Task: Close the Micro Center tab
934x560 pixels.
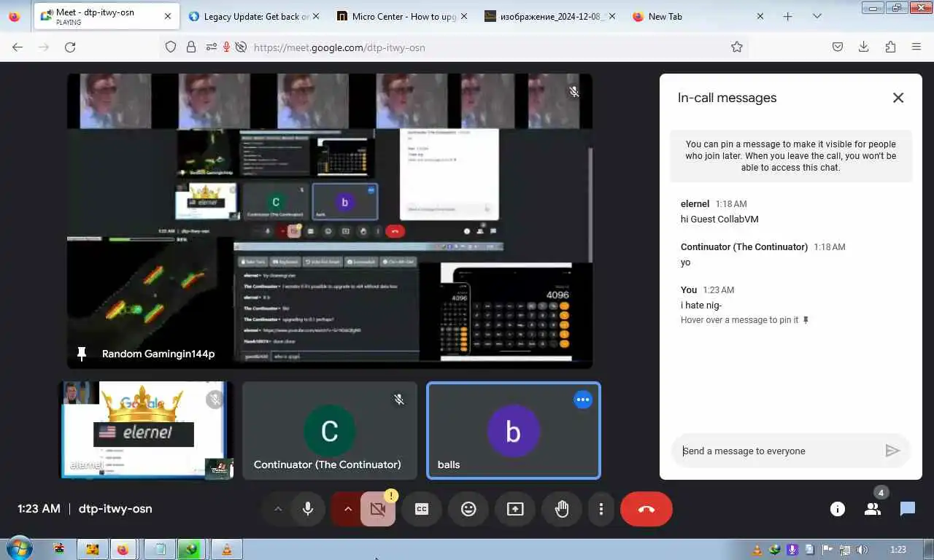Action: [464, 16]
